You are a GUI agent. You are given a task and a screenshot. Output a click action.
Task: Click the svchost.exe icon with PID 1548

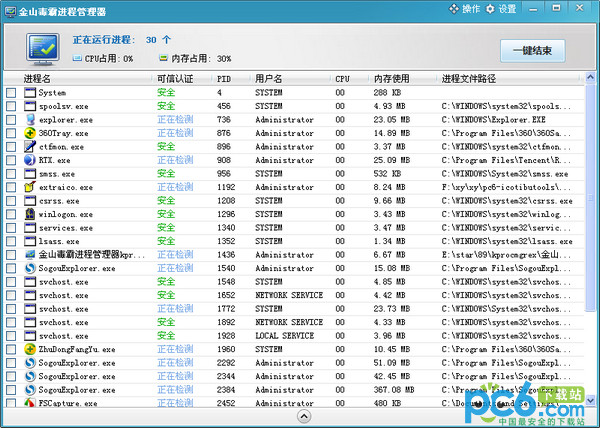point(30,282)
